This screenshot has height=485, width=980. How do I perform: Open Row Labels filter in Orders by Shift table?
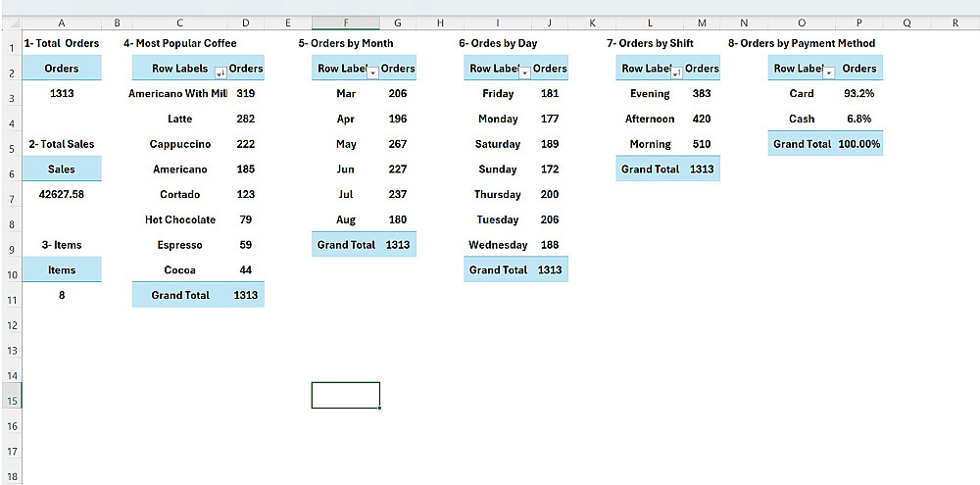(x=677, y=73)
